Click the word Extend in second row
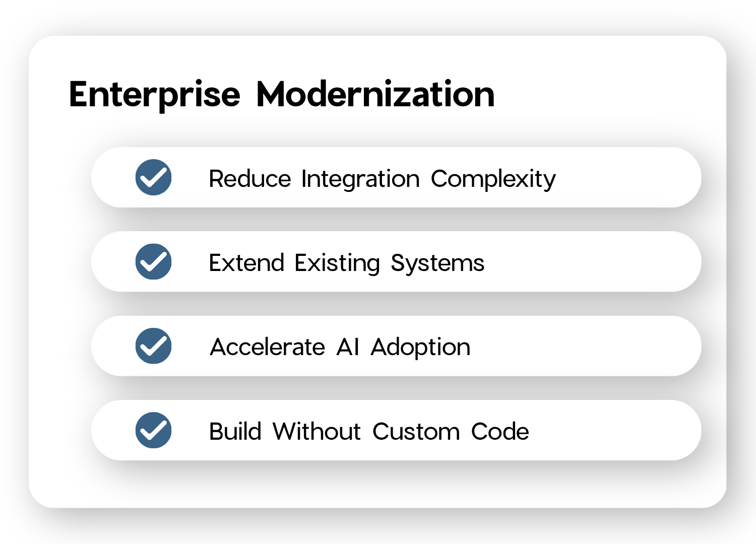The height and width of the screenshot is (544, 756). [247, 263]
